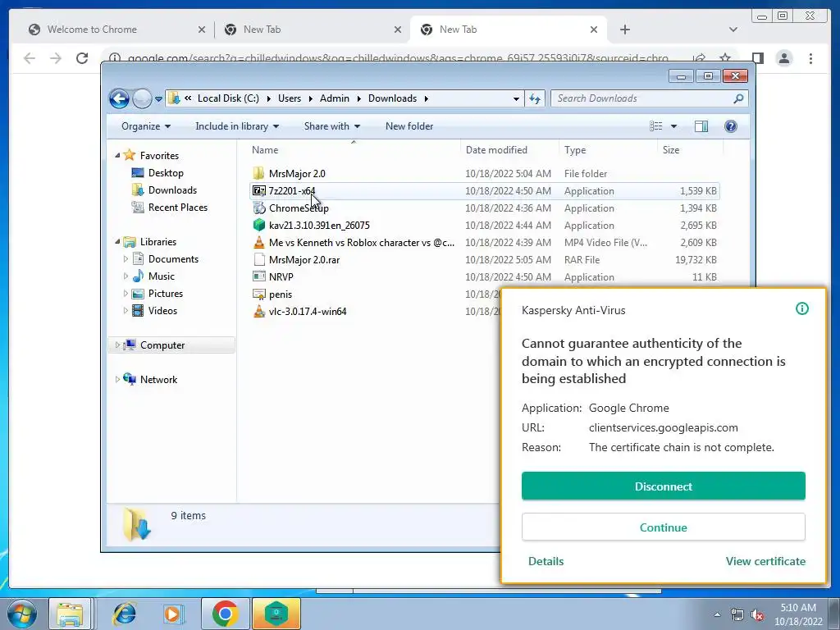Image resolution: width=840 pixels, height=630 pixels.
Task: Expand the Videos library
Action: pos(126,311)
